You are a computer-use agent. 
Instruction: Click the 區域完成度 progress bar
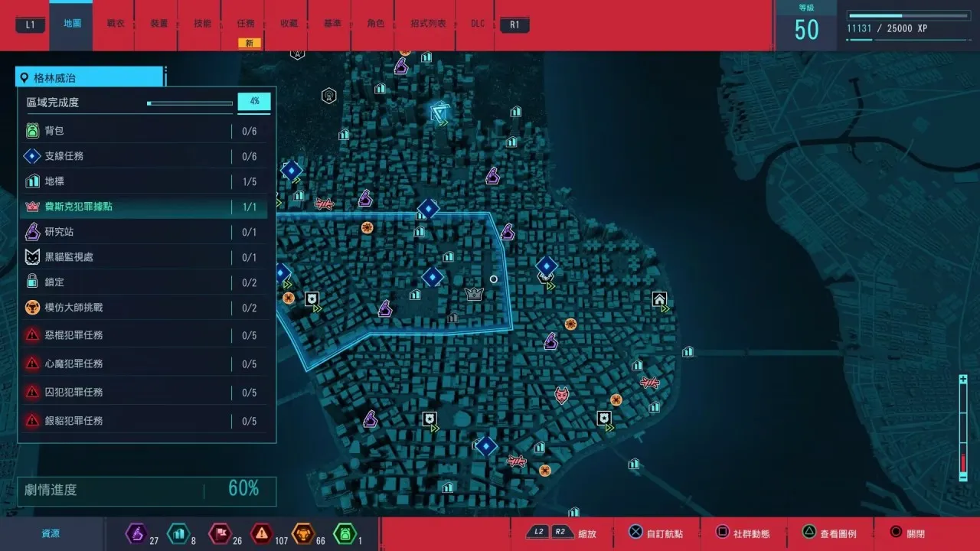190,103
